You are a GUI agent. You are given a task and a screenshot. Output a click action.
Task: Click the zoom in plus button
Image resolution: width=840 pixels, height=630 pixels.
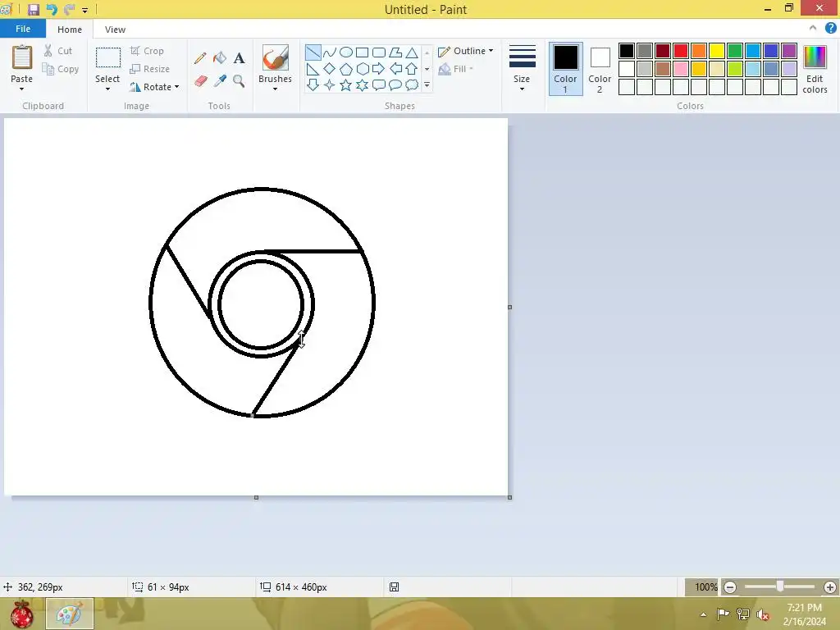click(830, 587)
